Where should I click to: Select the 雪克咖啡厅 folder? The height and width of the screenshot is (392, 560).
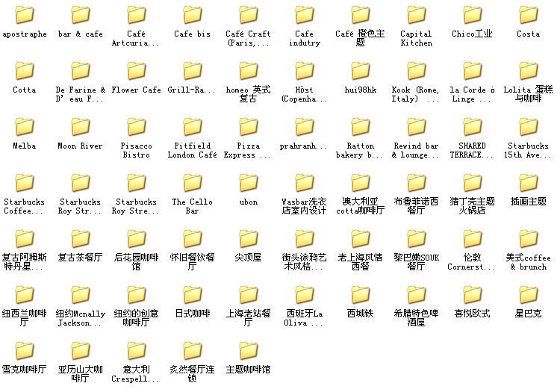pos(25,351)
